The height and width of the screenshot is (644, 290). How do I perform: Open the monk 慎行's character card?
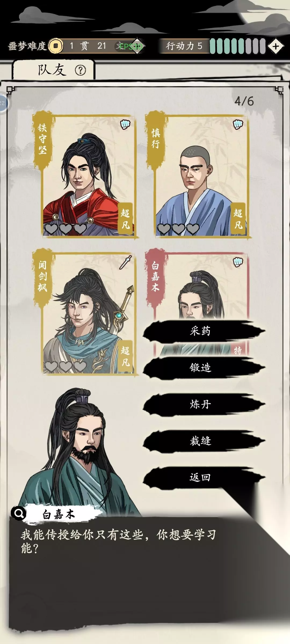click(x=197, y=176)
